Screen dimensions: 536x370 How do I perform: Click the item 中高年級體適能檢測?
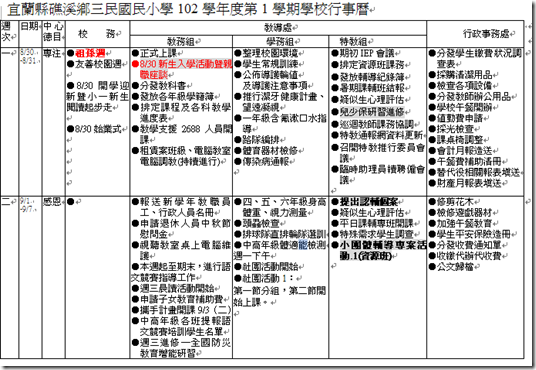pyautogui.click(x=284, y=245)
